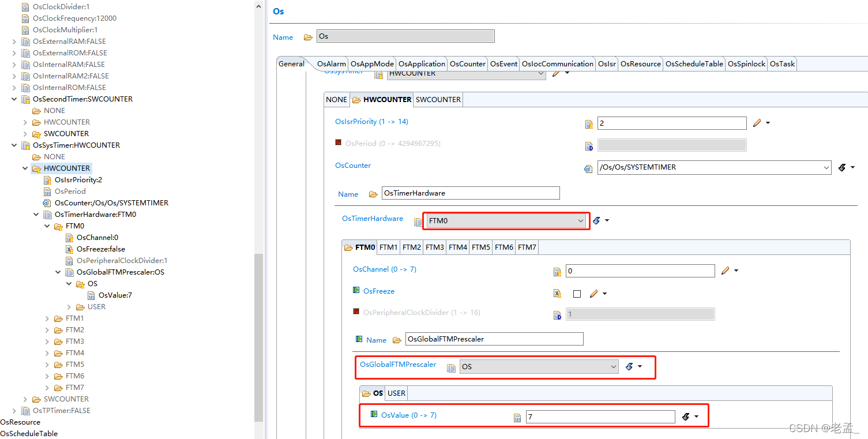Click the action icon beside OsValue field
868x439 pixels.
point(686,417)
